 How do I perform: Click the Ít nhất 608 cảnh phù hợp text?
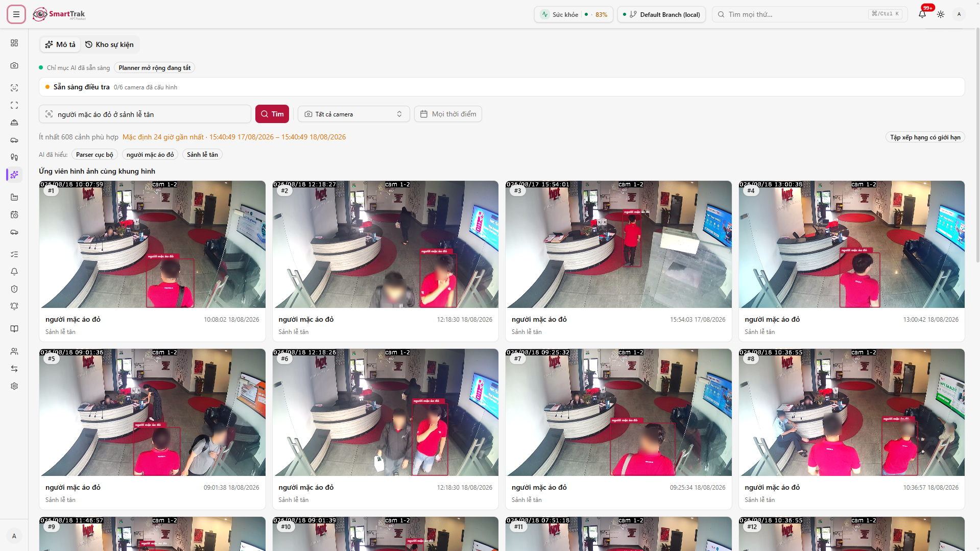79,137
